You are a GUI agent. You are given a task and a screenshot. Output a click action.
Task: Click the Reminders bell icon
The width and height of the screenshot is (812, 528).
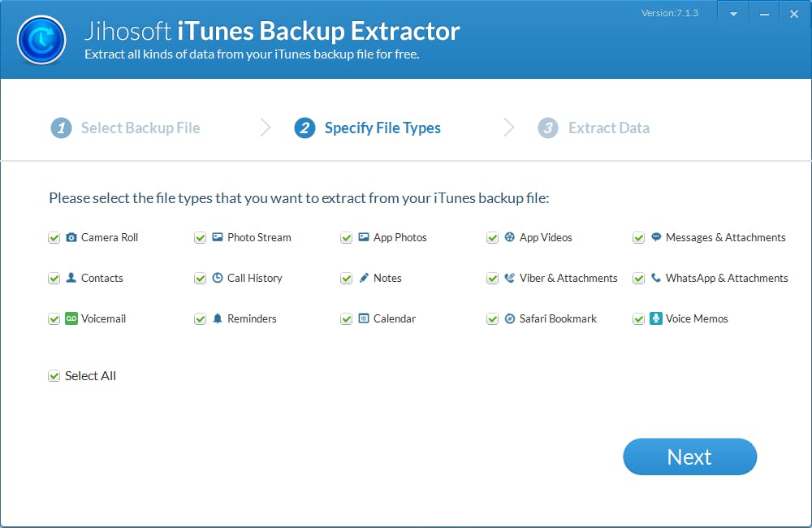218,318
